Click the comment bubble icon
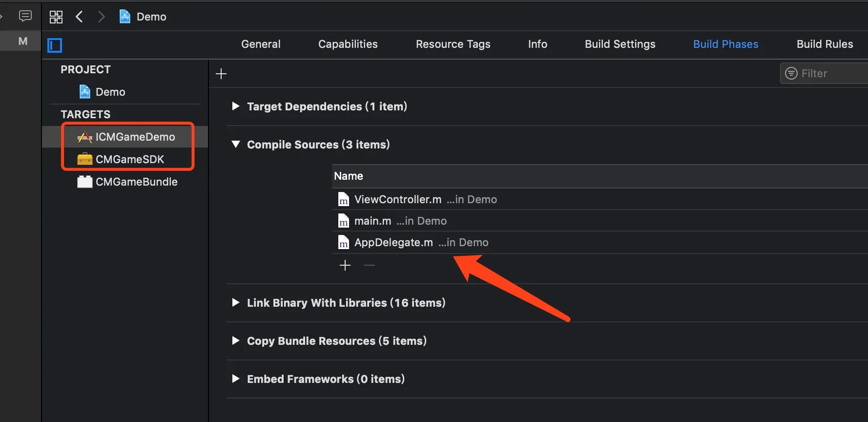This screenshot has width=868, height=422. (25, 16)
